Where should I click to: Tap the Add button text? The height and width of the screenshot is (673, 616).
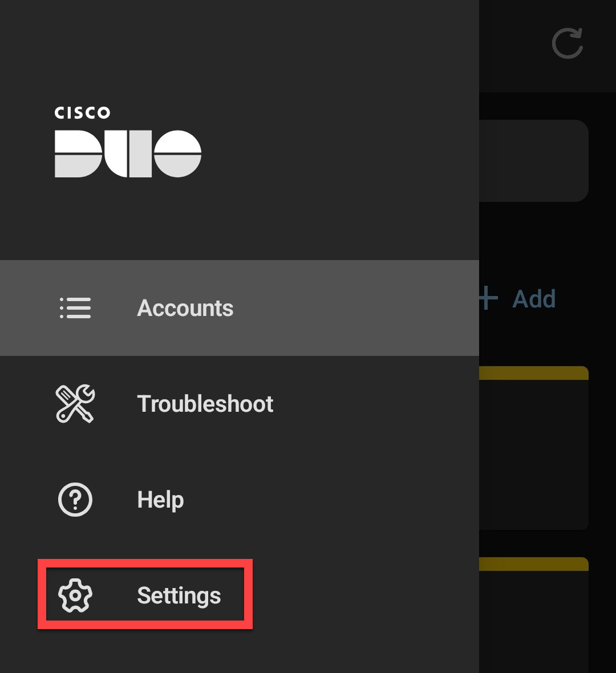pos(534,299)
